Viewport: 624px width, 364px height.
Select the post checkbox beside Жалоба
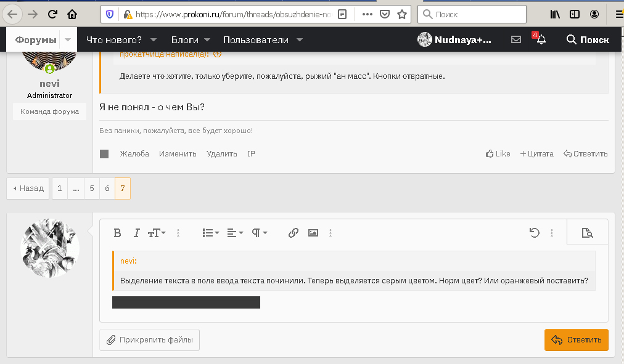104,153
